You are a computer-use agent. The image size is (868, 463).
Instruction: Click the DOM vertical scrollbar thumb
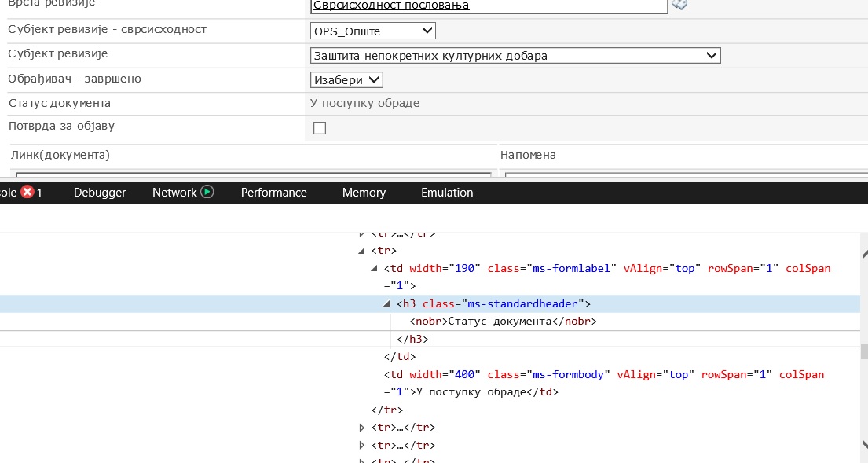[x=864, y=351]
